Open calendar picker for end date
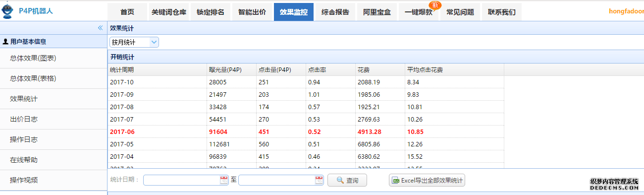Viewport: 644px width, 195px height. (x=319, y=180)
